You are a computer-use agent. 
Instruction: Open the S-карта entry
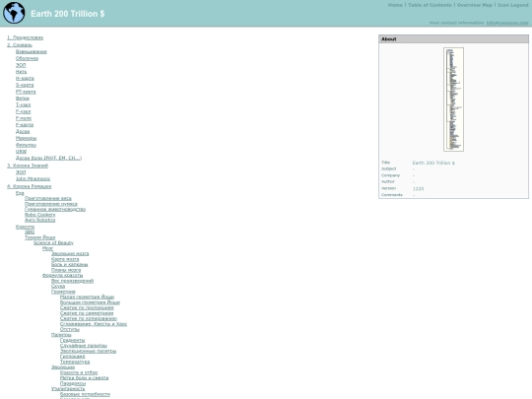25,85
